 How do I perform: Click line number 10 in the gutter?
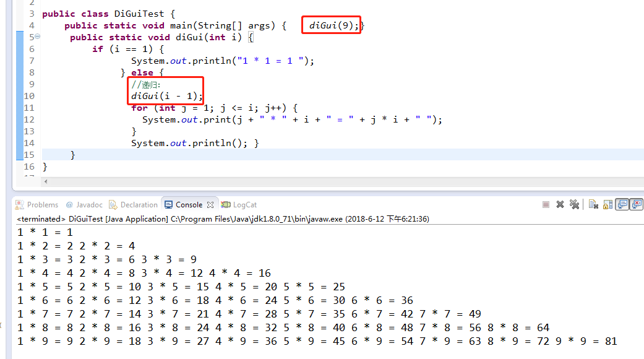(28, 96)
